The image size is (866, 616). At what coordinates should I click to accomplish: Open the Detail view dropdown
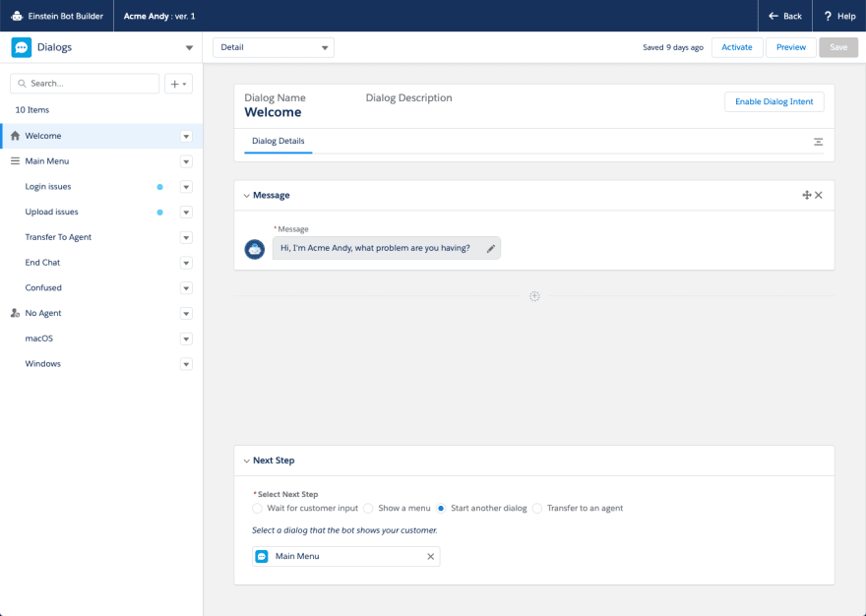click(x=274, y=47)
